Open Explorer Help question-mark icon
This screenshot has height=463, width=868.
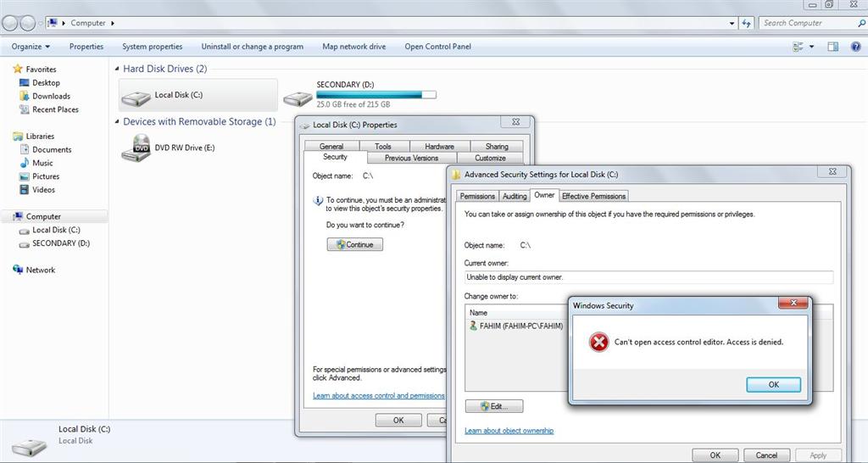pyautogui.click(x=855, y=47)
